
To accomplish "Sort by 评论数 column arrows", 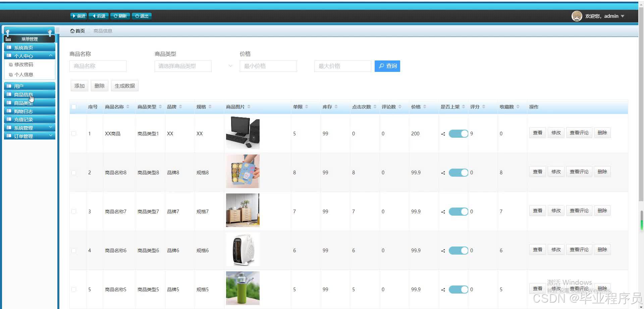I will [x=400, y=107].
